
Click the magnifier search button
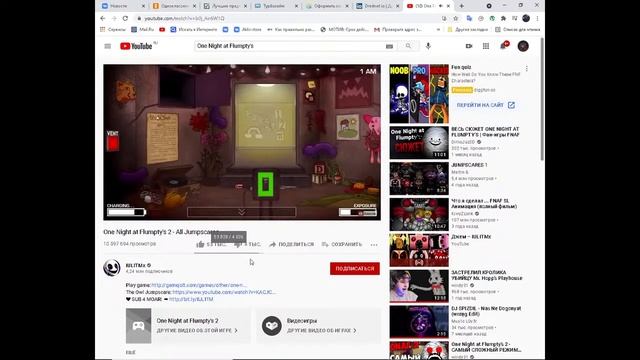(408, 46)
